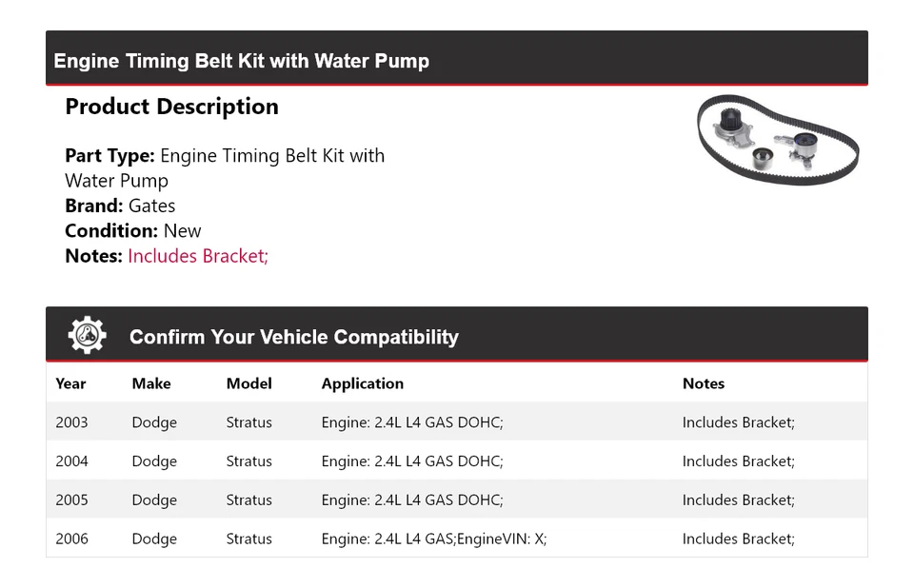The height and width of the screenshot is (588, 914).
Task: Click the Engine Timing Belt Kit header title
Action: [242, 61]
